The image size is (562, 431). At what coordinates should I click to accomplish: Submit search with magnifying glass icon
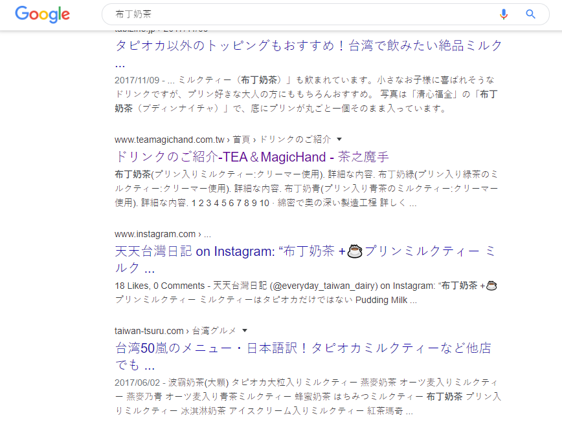(530, 14)
